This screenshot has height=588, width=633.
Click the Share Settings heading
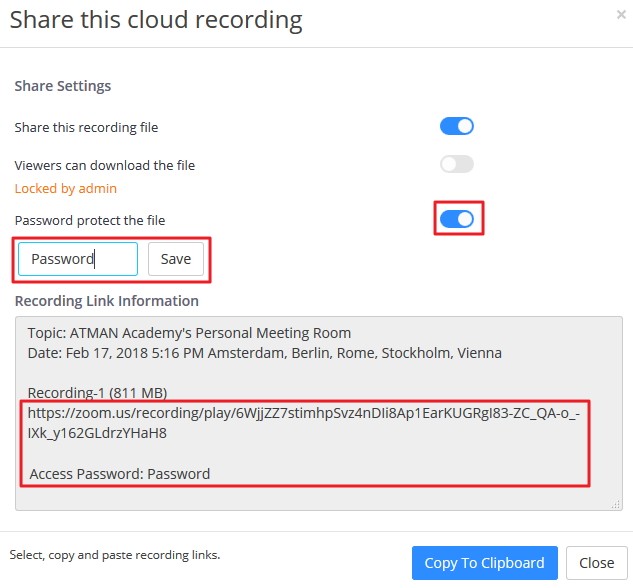(x=62, y=86)
